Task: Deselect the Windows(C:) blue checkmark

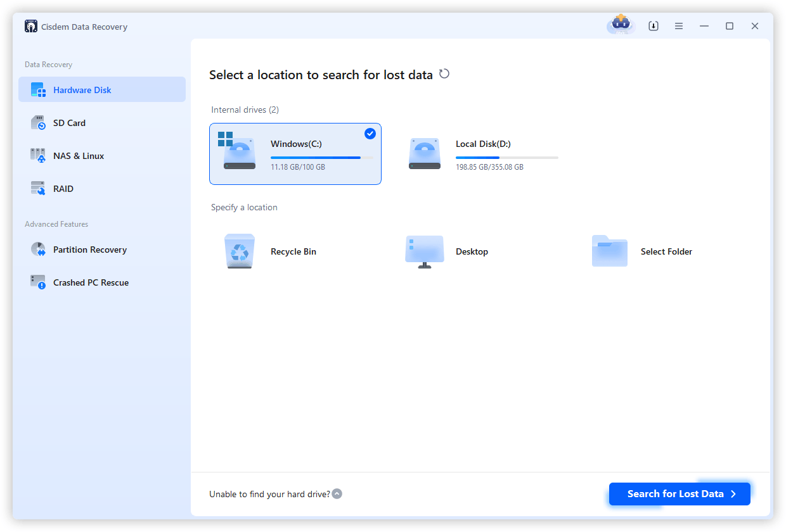Action: coord(370,134)
